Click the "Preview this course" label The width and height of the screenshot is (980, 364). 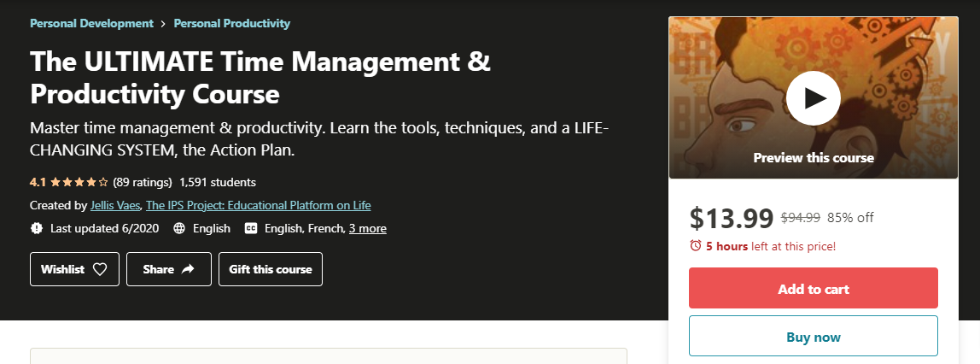tap(813, 158)
